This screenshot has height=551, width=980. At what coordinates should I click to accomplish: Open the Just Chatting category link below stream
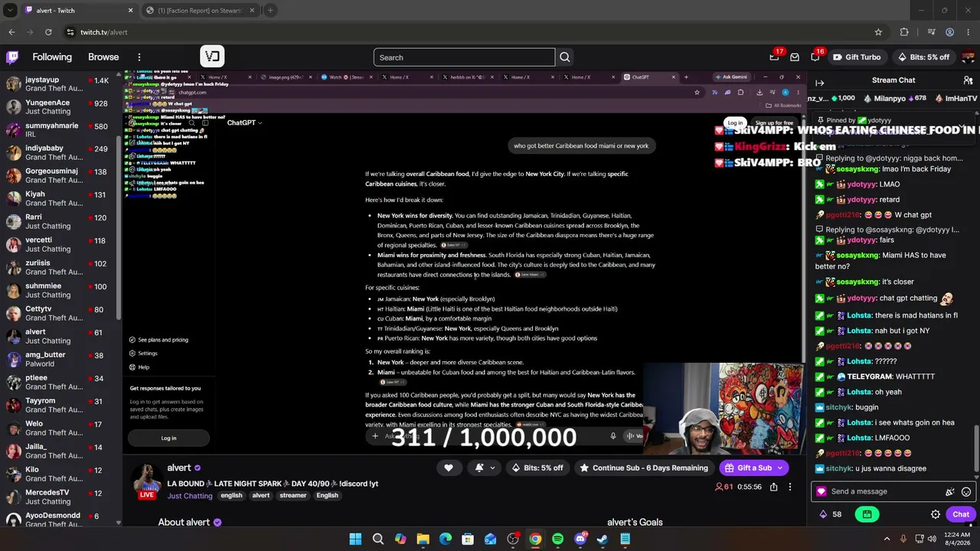click(x=190, y=496)
